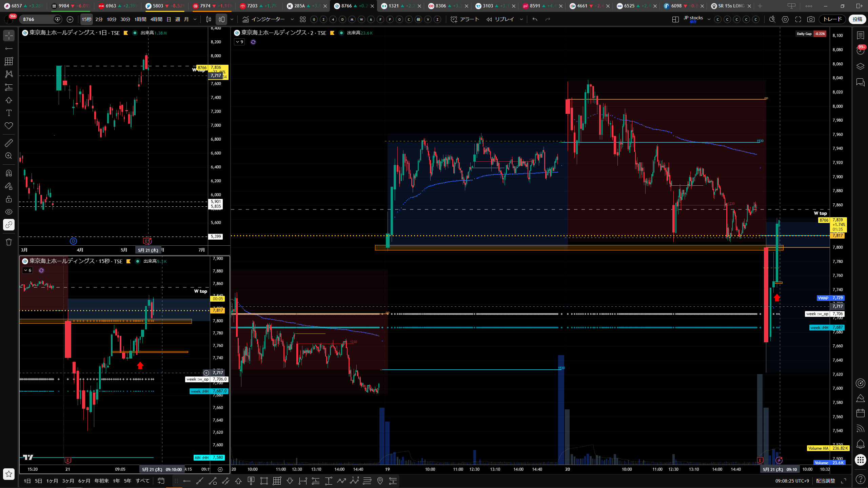Image resolution: width=868 pixels, height=488 pixels.
Task: Toggle lock all drawings
Action: coord(9,199)
